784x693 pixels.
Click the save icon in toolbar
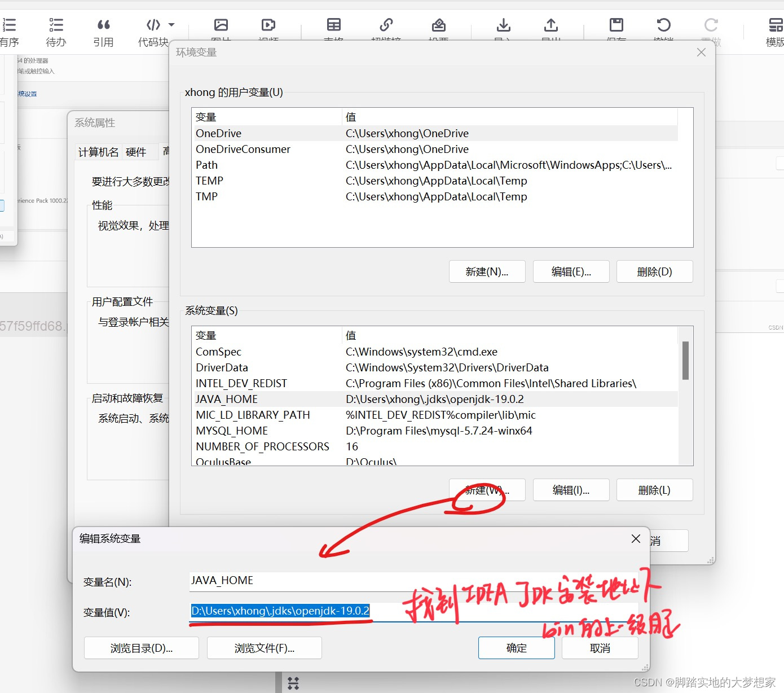616,25
